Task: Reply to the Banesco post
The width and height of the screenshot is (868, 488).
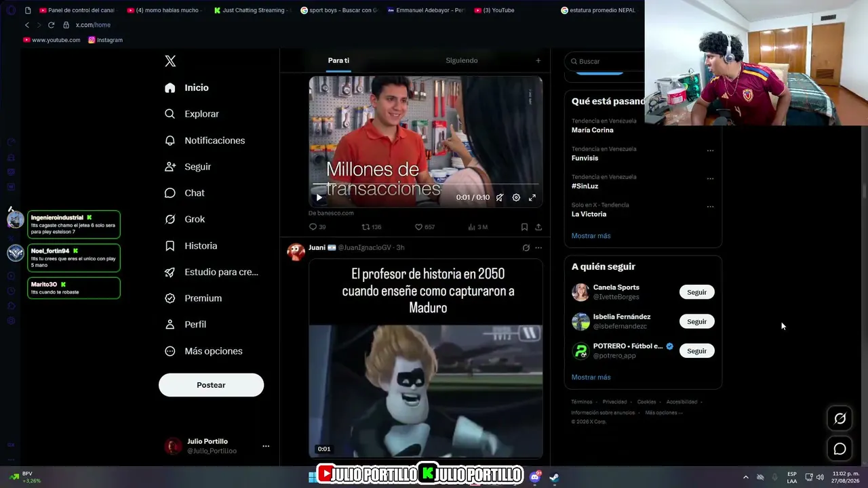Action: coord(317,227)
